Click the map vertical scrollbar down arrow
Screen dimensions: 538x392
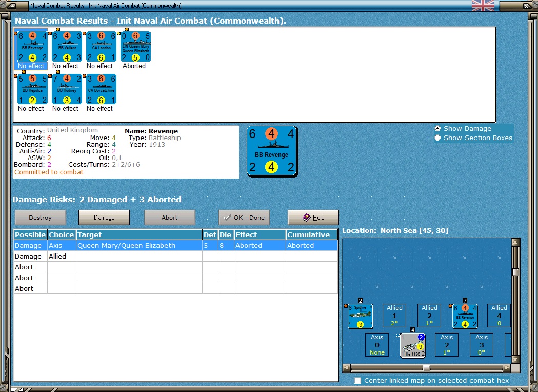[515, 359]
